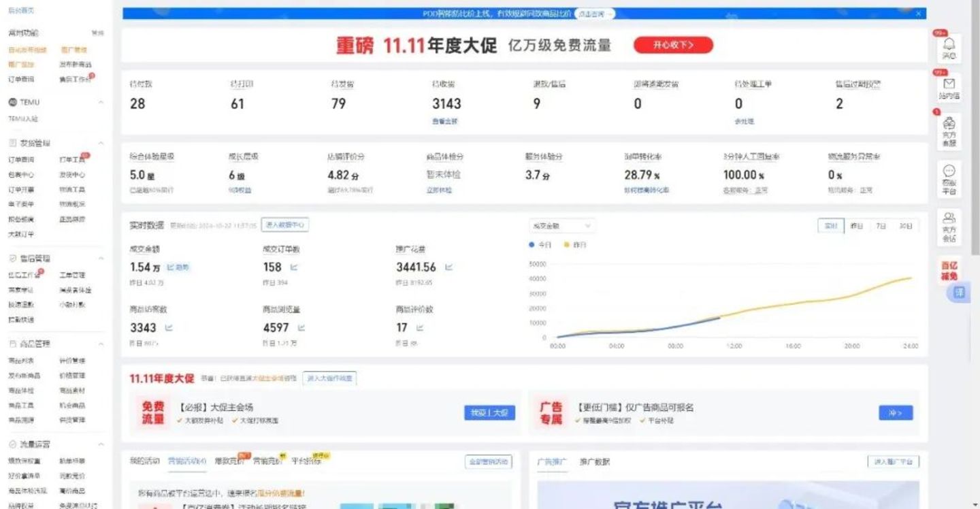Collapse the 商品管理 section chevron
980x509 pixels.
[x=101, y=344]
